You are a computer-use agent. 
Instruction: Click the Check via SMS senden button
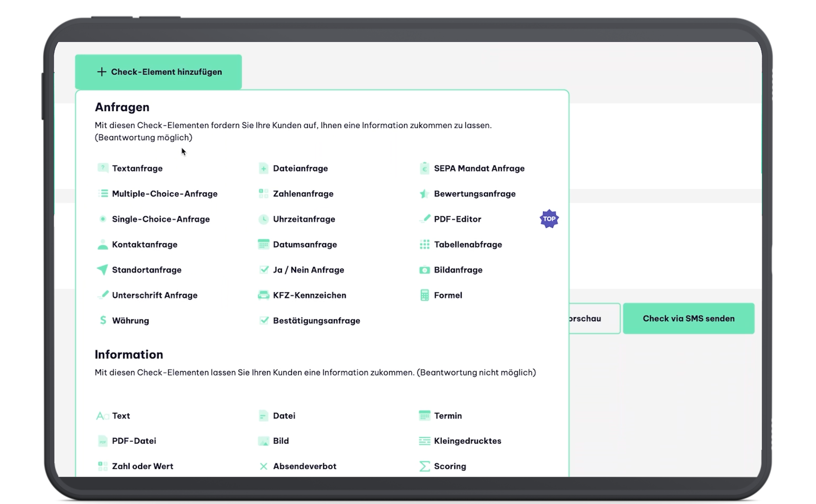point(688,318)
